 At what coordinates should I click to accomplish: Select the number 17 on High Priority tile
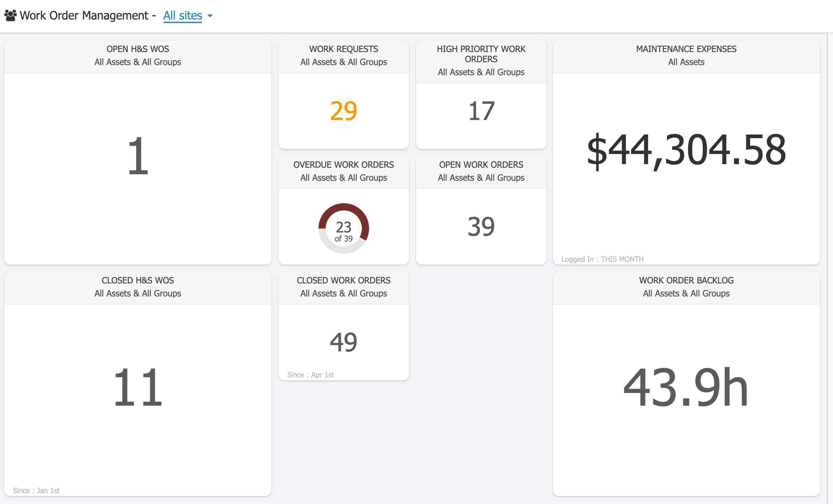tap(481, 110)
